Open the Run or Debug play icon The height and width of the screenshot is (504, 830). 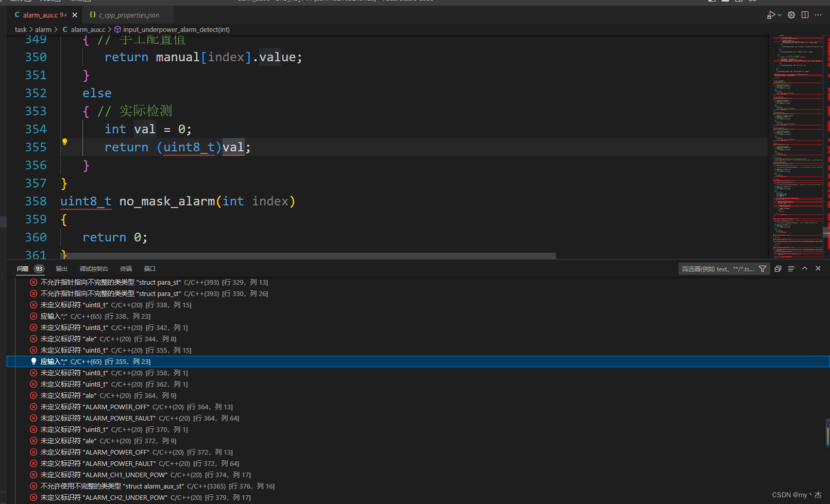click(x=771, y=15)
